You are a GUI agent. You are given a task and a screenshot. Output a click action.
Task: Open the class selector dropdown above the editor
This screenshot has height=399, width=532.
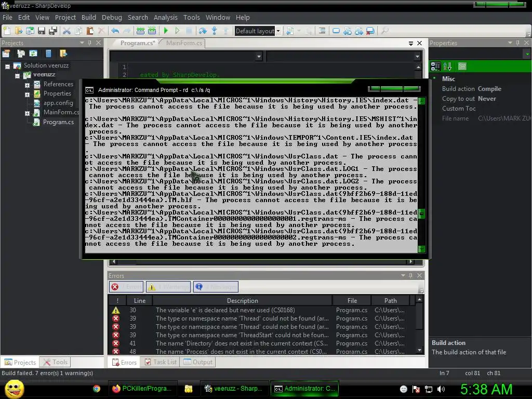pos(259,56)
